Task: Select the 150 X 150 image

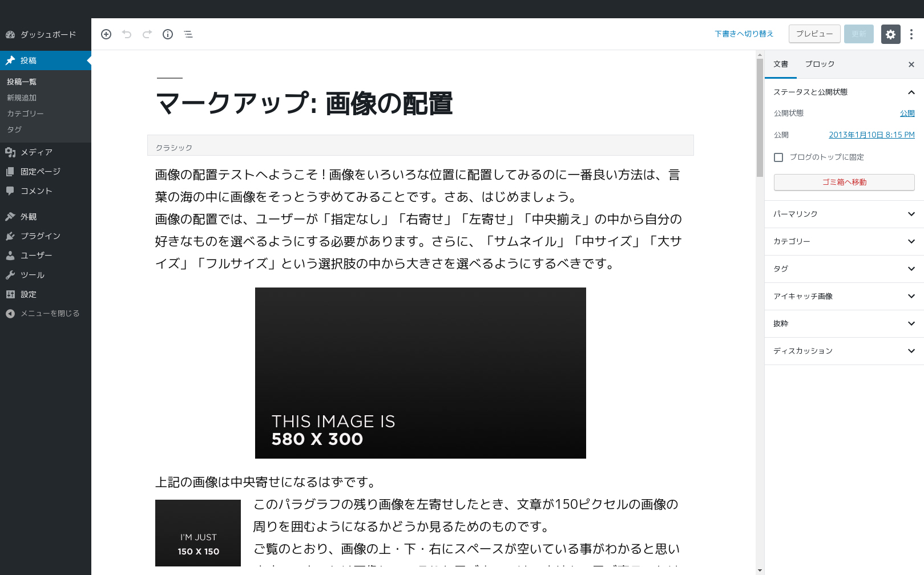Action: coord(198,533)
